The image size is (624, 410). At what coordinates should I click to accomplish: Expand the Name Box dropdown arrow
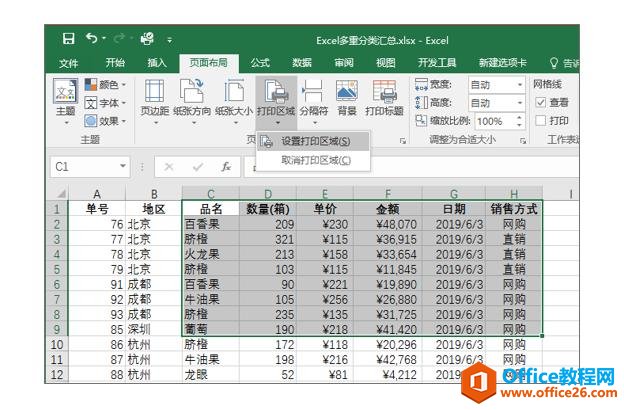point(124,166)
